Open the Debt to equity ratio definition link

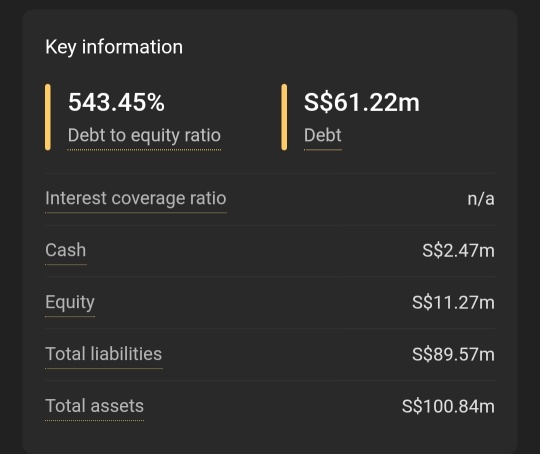144,135
